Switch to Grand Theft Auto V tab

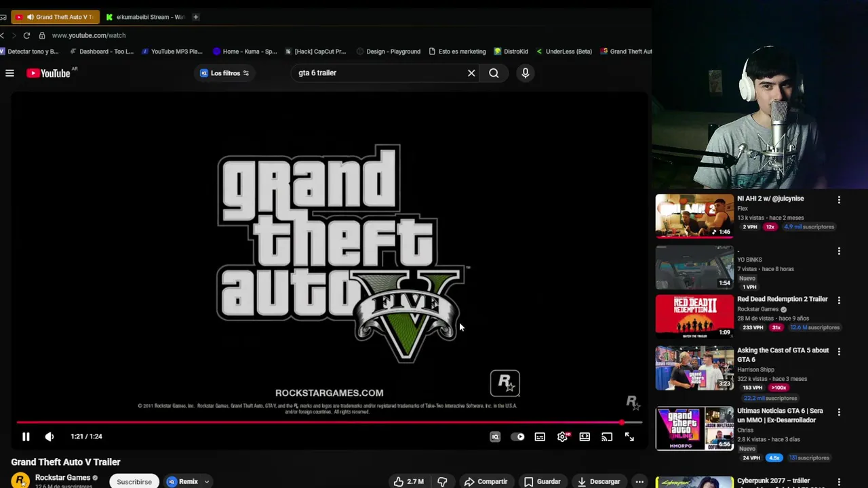tap(56, 17)
